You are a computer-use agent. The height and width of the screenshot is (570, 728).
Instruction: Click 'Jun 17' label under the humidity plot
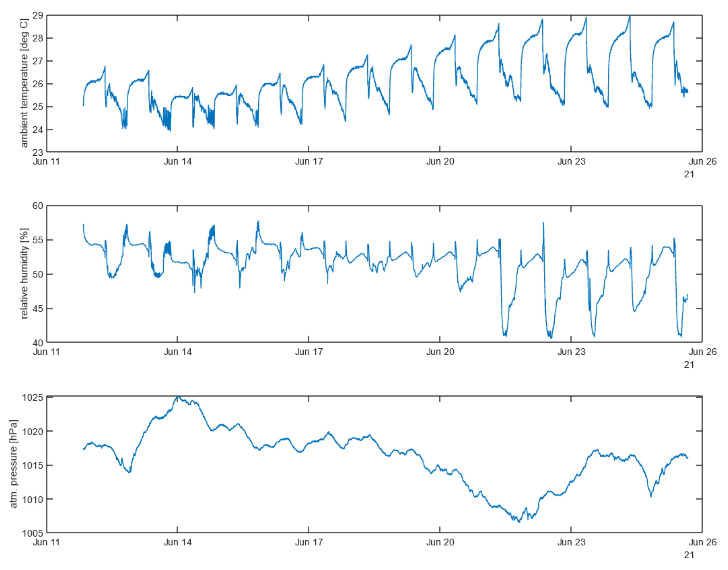309,352
